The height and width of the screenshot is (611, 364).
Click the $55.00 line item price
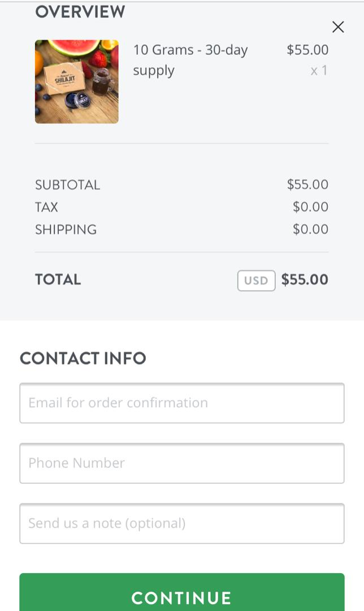(307, 50)
